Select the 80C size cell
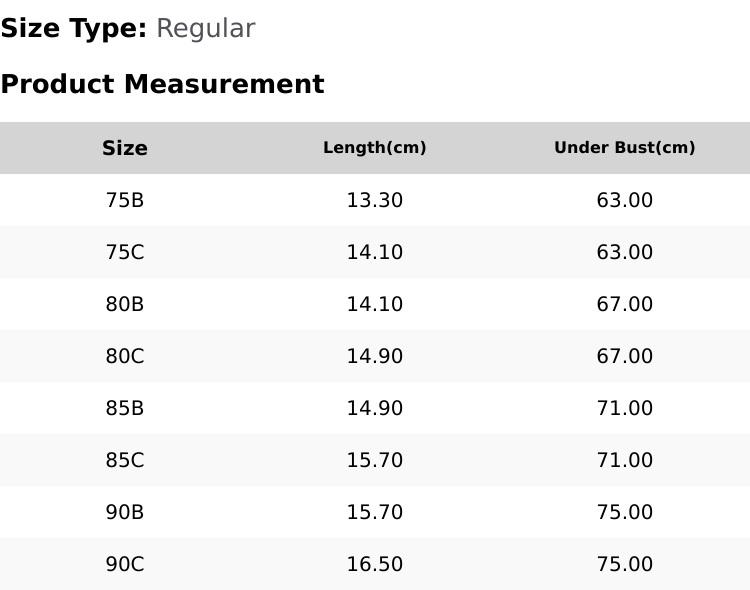750x590 pixels. [125, 356]
